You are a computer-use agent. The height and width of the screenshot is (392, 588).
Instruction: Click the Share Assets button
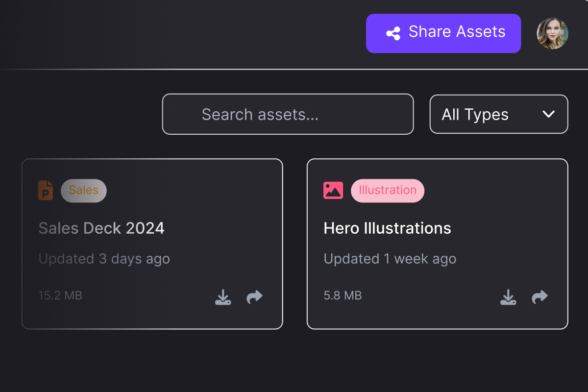[443, 33]
